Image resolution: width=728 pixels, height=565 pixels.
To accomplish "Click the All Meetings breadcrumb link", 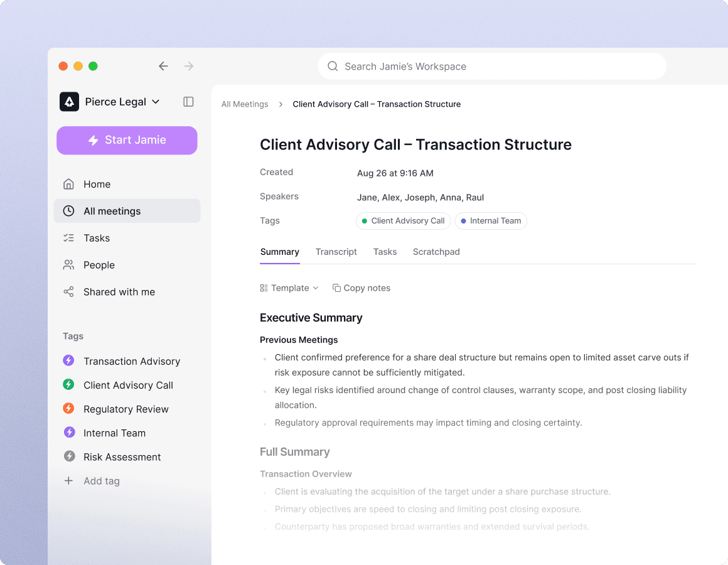I will click(245, 104).
